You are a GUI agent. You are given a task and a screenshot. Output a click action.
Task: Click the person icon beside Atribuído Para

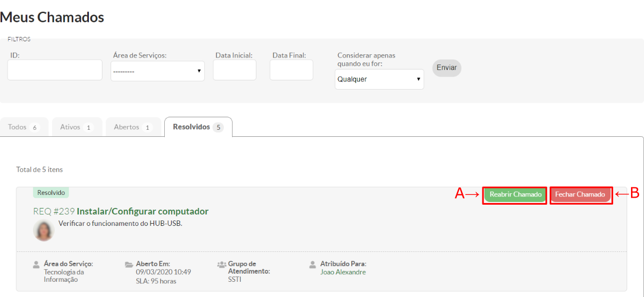pos(313,264)
